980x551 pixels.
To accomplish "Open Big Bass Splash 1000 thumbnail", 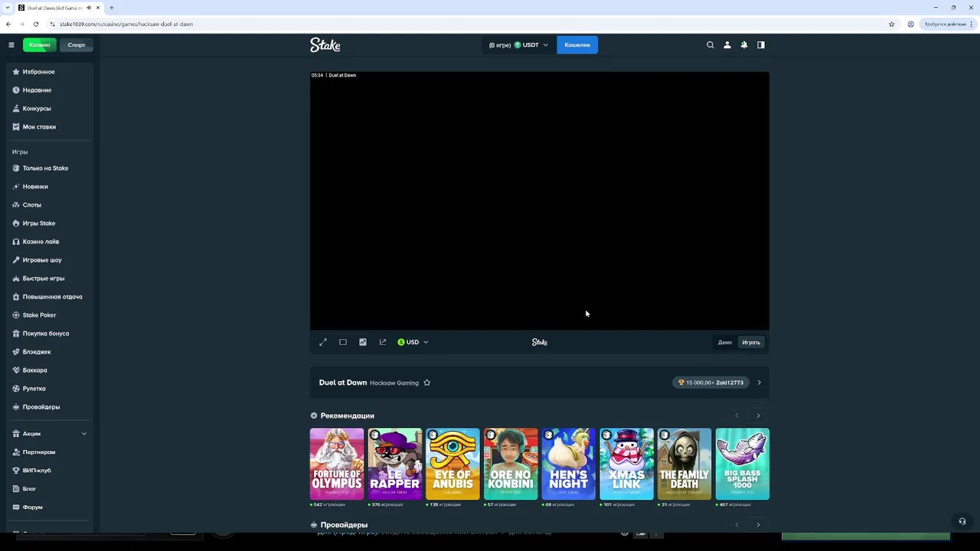I will pos(743,464).
